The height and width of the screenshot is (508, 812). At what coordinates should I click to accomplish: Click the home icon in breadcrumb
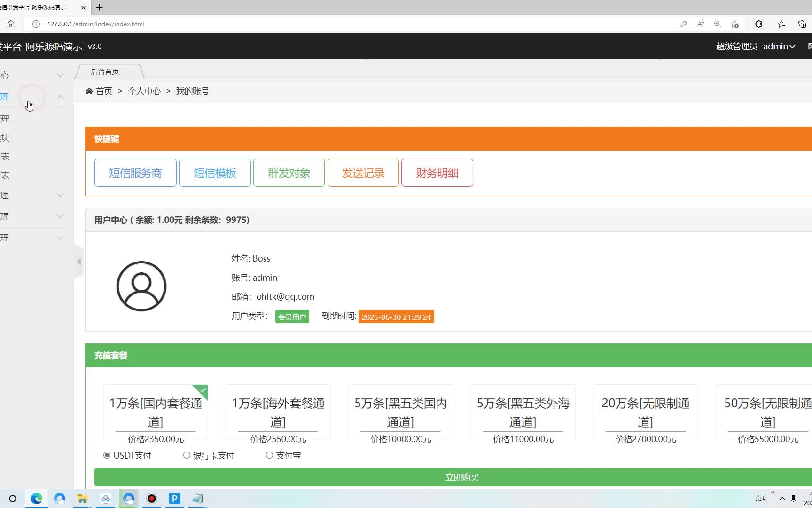(x=89, y=91)
